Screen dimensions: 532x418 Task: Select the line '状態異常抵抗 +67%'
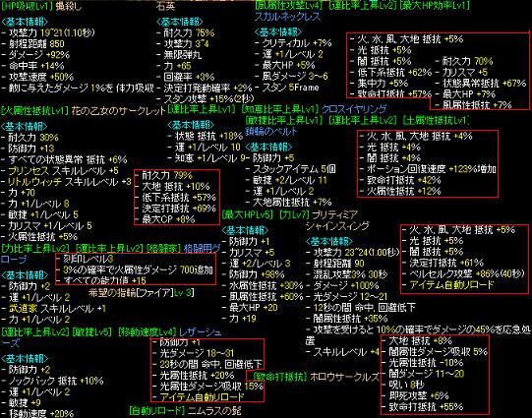(485, 84)
